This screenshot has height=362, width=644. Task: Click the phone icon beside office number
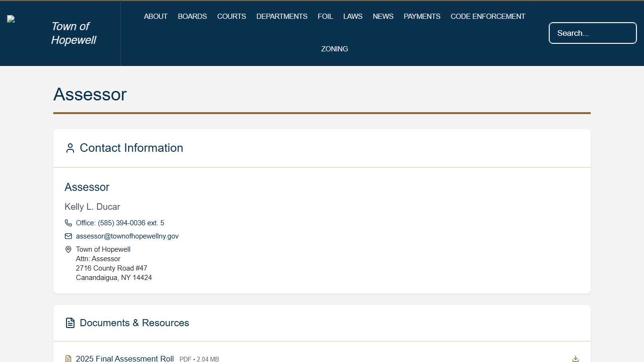[x=68, y=223]
